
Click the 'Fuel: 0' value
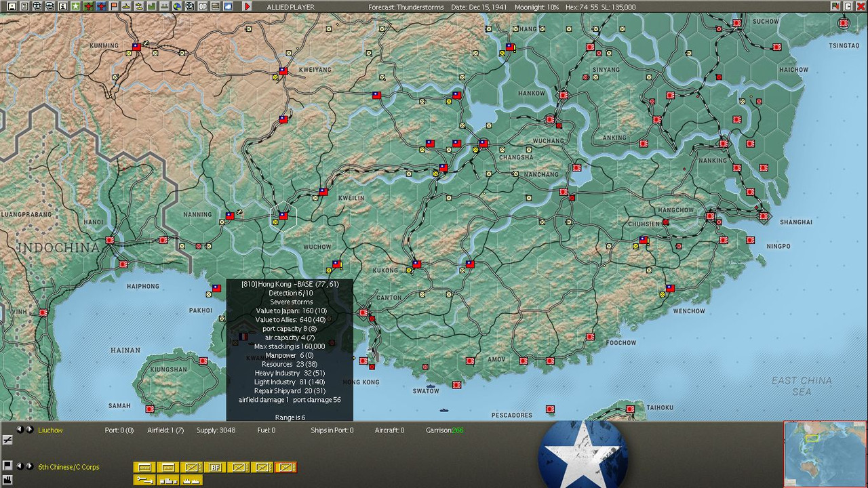(x=267, y=430)
